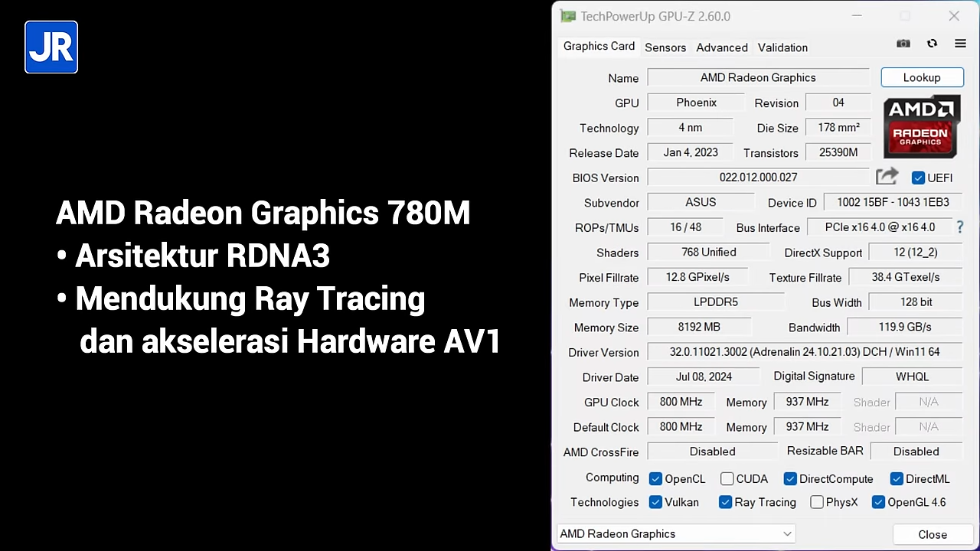Click the Close button at bottom
980x551 pixels.
coord(932,534)
